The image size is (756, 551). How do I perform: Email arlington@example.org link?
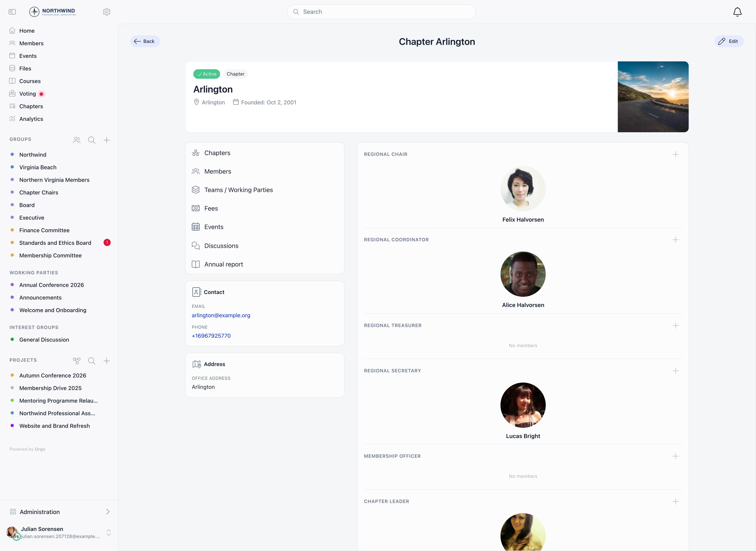coord(221,315)
